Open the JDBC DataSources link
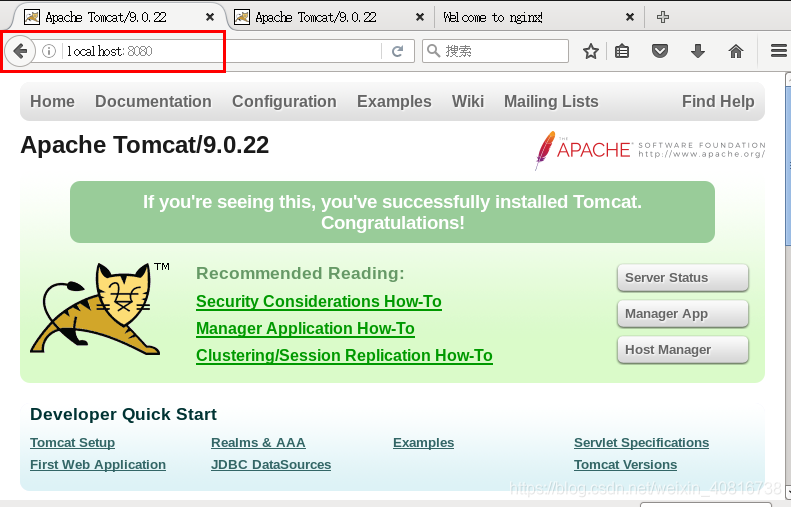This screenshot has height=507, width=791. (x=271, y=465)
